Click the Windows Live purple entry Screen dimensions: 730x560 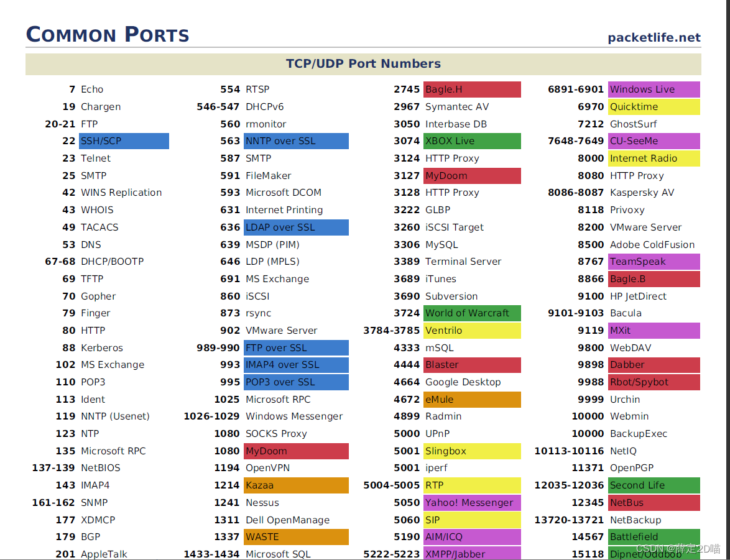pos(654,90)
